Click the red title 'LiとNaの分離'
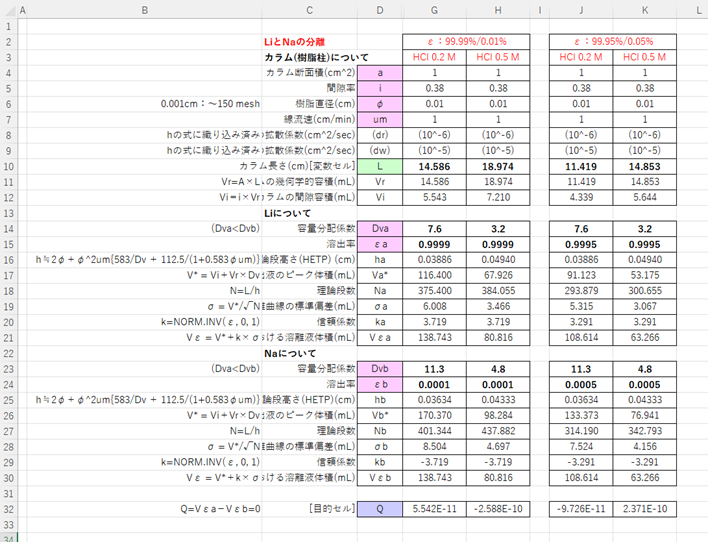 tap(294, 42)
